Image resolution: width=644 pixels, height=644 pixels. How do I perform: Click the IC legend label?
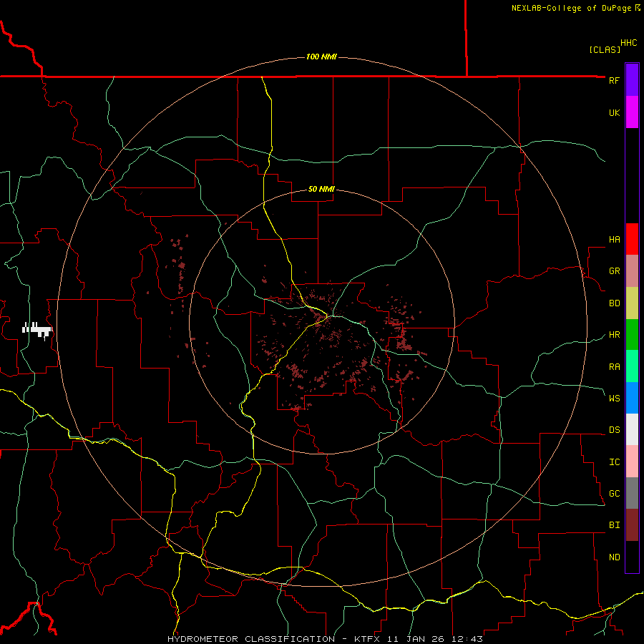(614, 462)
